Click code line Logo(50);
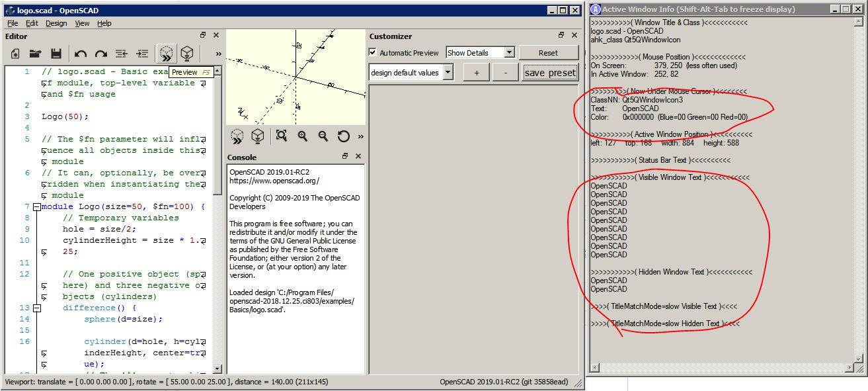Viewport: 868px width, 391px height. (65, 116)
